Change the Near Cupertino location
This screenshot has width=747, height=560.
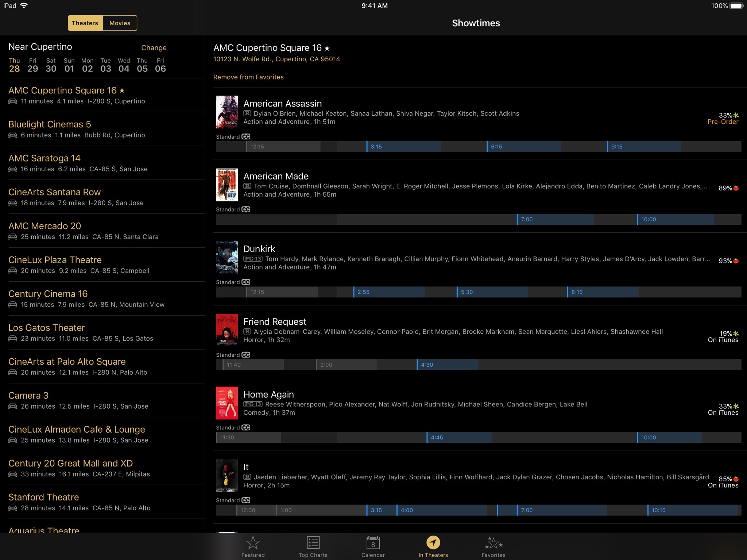[154, 47]
